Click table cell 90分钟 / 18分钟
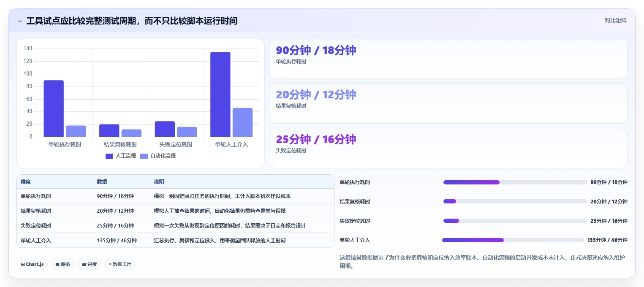 pyautogui.click(x=115, y=196)
